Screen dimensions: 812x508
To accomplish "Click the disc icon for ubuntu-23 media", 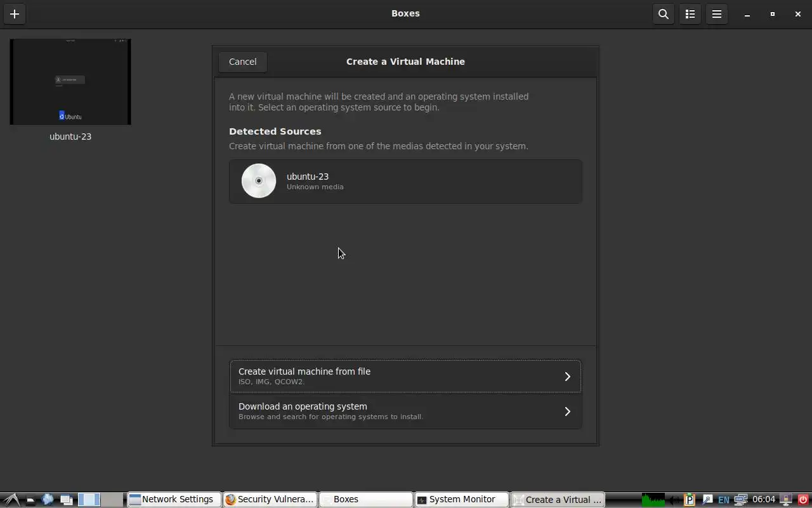I will [x=259, y=181].
